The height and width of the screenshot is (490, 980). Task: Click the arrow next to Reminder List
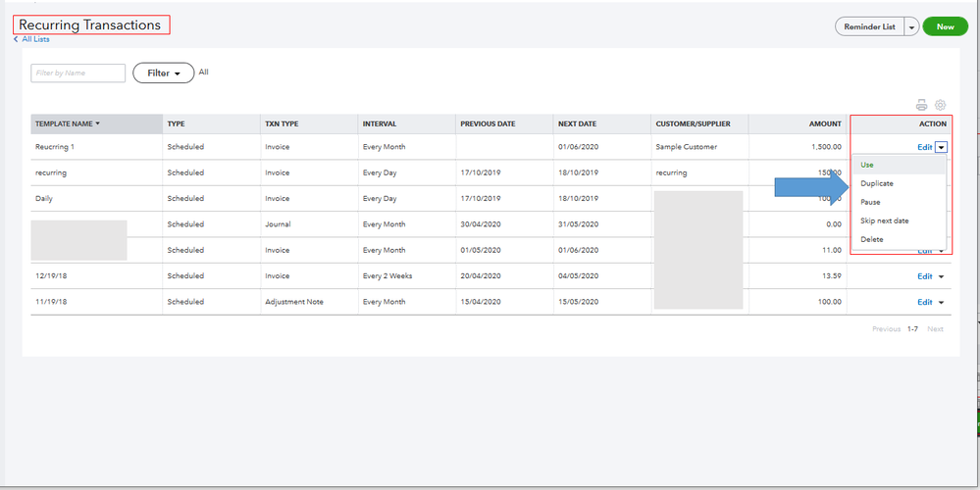(x=912, y=26)
